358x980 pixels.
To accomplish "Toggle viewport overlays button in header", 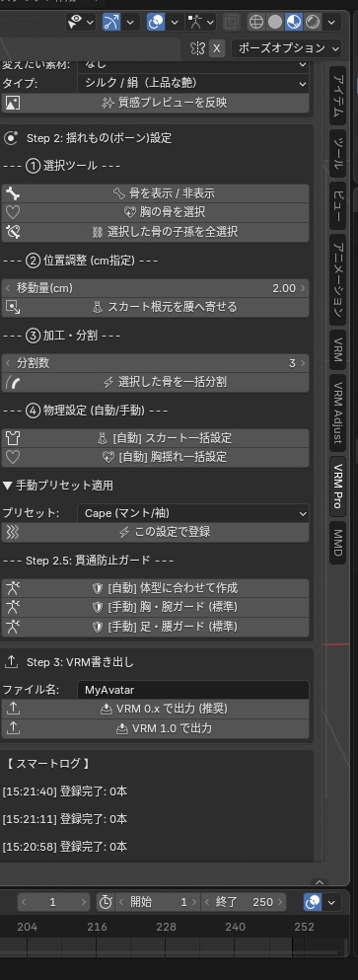I will pyautogui.click(x=156, y=23).
